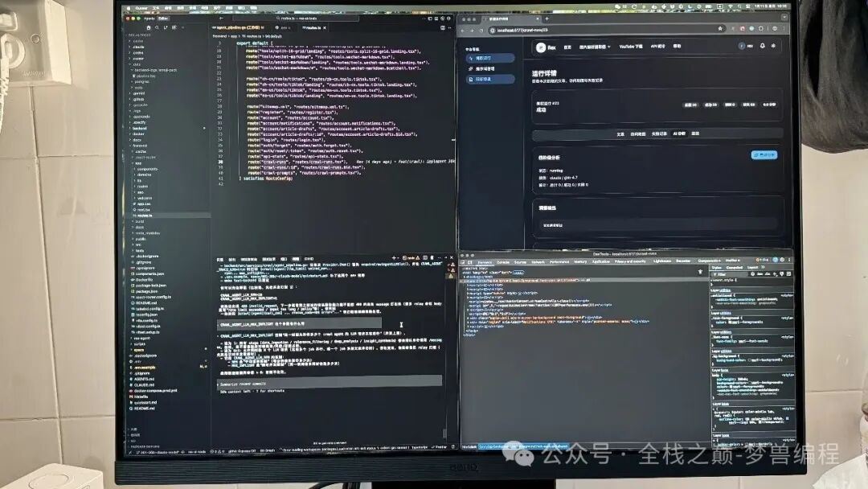Click the new terminal plus icon

394,257
